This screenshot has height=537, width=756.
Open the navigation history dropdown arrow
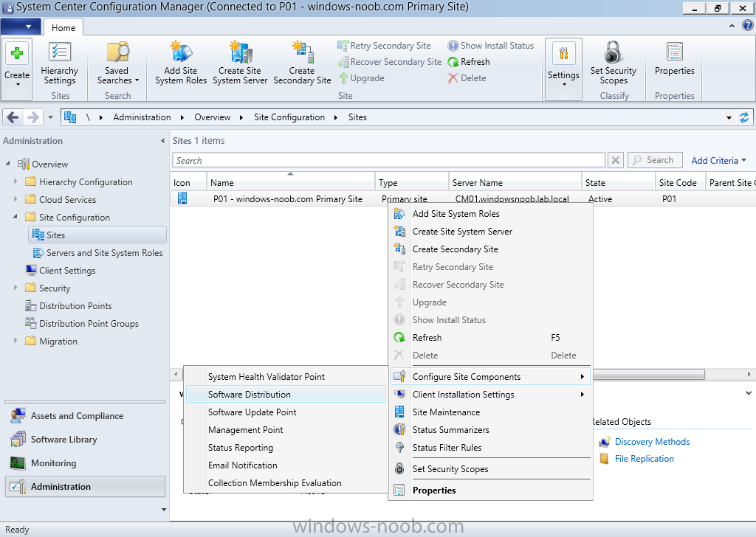pyautogui.click(x=51, y=117)
